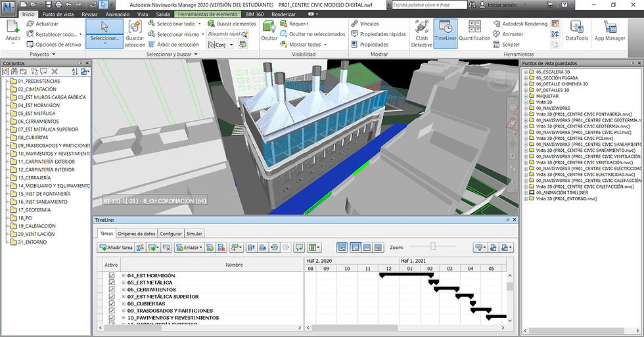Toggle Activo checkbox for 06_CERRAMIENTOS
The width and height of the screenshot is (644, 337).
point(111,290)
